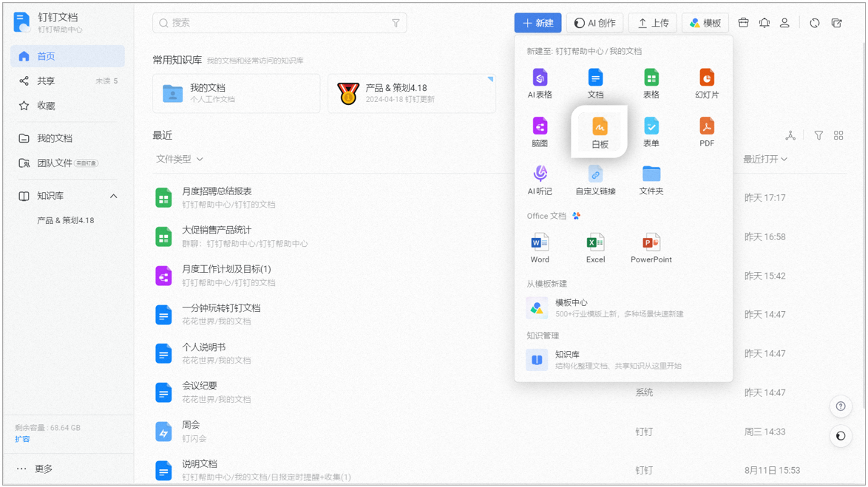868x487 pixels.
Task: Click the 扩容 expand storage link
Action: point(23,439)
